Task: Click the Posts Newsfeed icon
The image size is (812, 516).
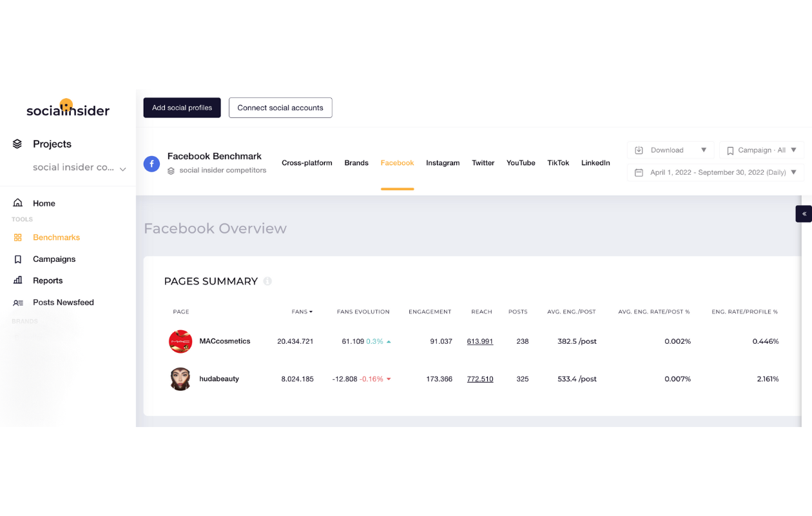Action: 18,303
